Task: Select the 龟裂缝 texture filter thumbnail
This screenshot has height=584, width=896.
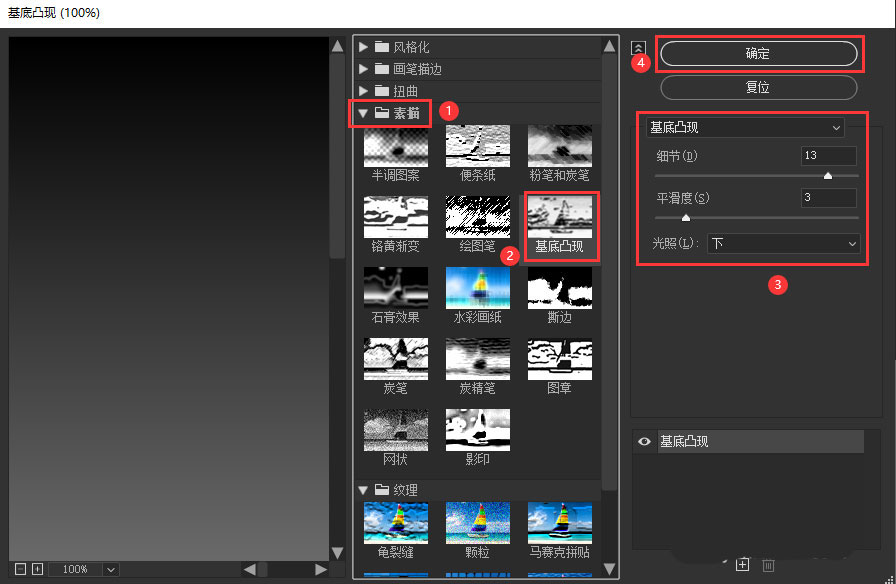Action: click(x=395, y=523)
